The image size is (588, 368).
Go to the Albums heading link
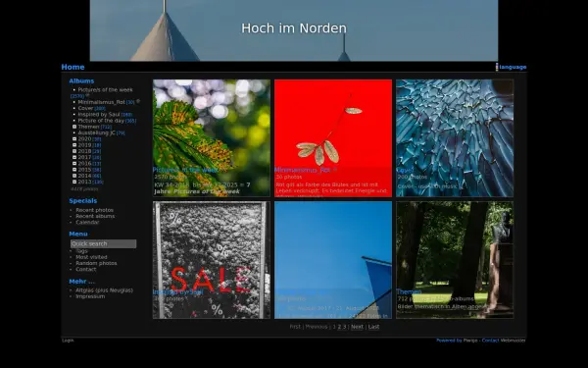coord(81,81)
